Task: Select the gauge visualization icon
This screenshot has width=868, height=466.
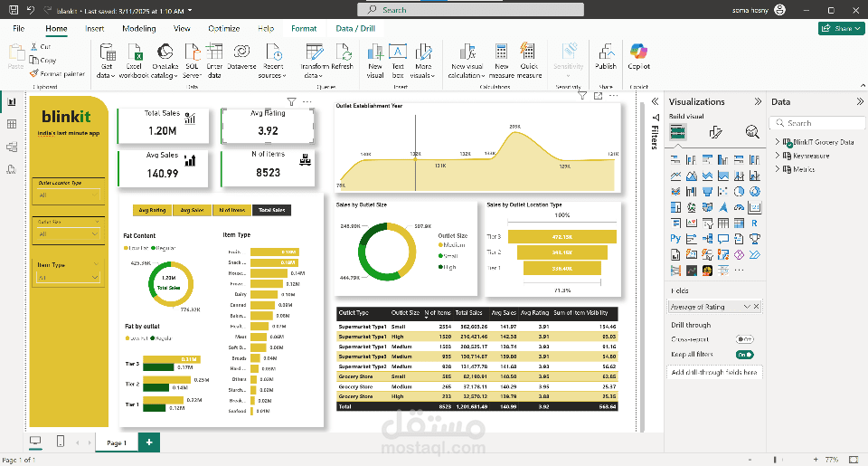Action: (x=739, y=207)
